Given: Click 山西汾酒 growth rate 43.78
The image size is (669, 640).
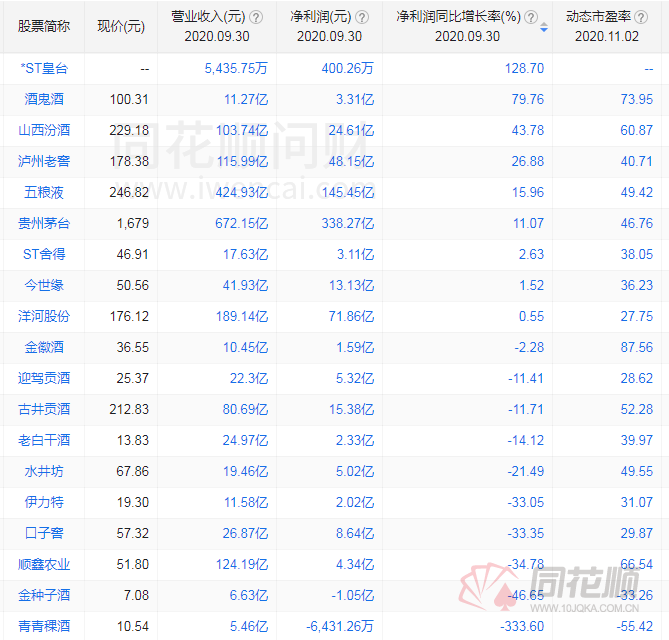Looking at the screenshot, I should (528, 130).
